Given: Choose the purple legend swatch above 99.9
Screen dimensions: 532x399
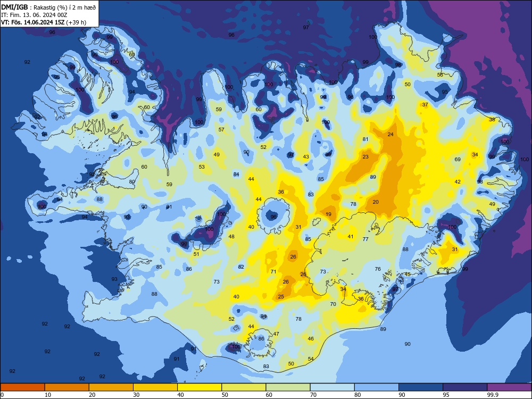Looking at the screenshot, I should [509, 387].
